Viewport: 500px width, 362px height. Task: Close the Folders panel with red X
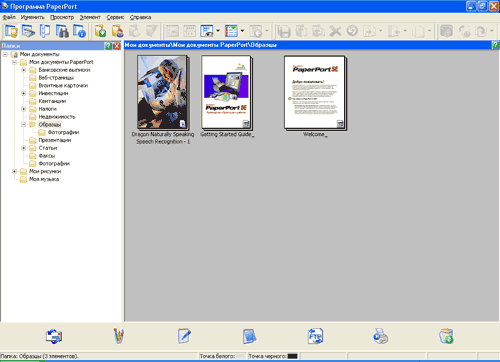click(x=116, y=46)
